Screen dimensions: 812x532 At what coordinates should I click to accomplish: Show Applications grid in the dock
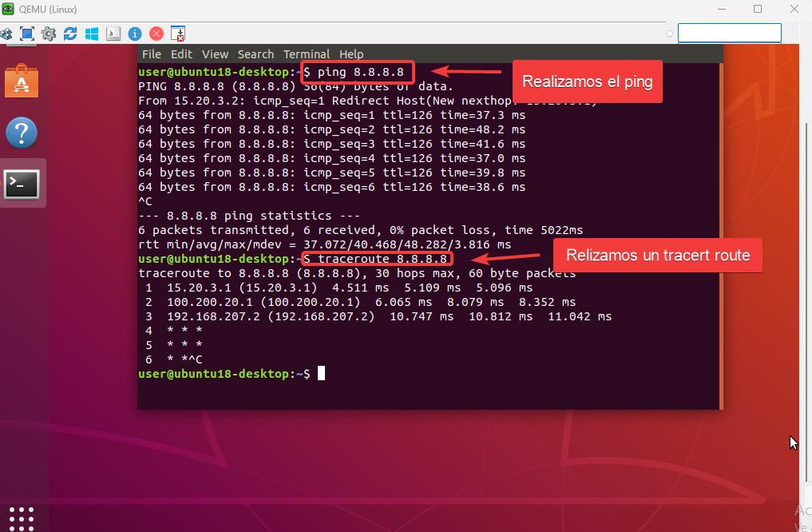pyautogui.click(x=22, y=517)
